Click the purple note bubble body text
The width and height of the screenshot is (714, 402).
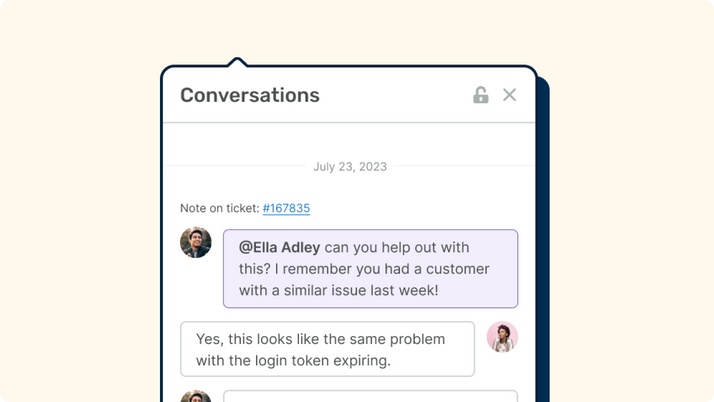(x=370, y=269)
